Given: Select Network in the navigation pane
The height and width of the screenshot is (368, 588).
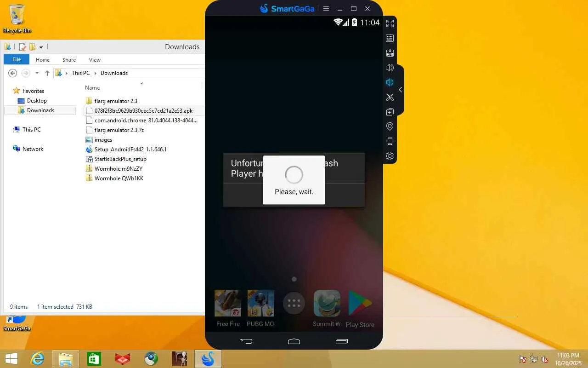Looking at the screenshot, I should coord(33,149).
